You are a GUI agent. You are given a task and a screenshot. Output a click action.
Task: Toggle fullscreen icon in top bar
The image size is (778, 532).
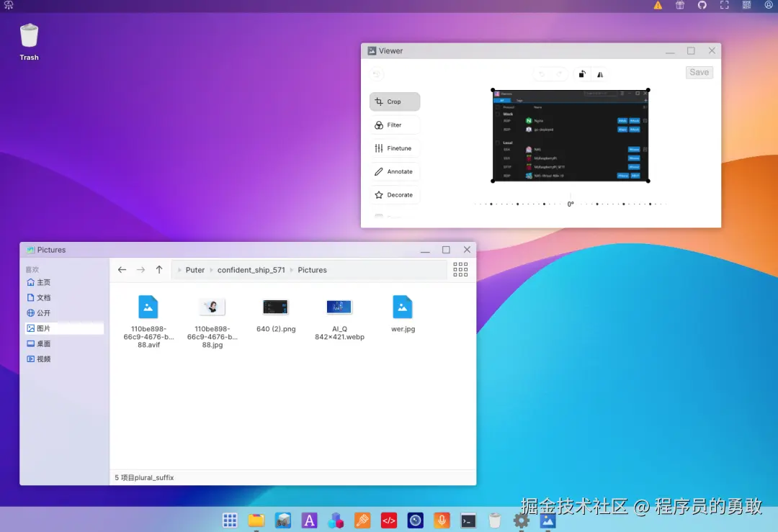(725, 5)
